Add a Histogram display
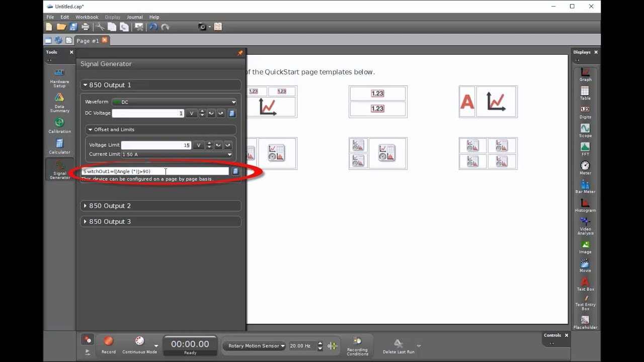644x362 pixels. click(585, 205)
